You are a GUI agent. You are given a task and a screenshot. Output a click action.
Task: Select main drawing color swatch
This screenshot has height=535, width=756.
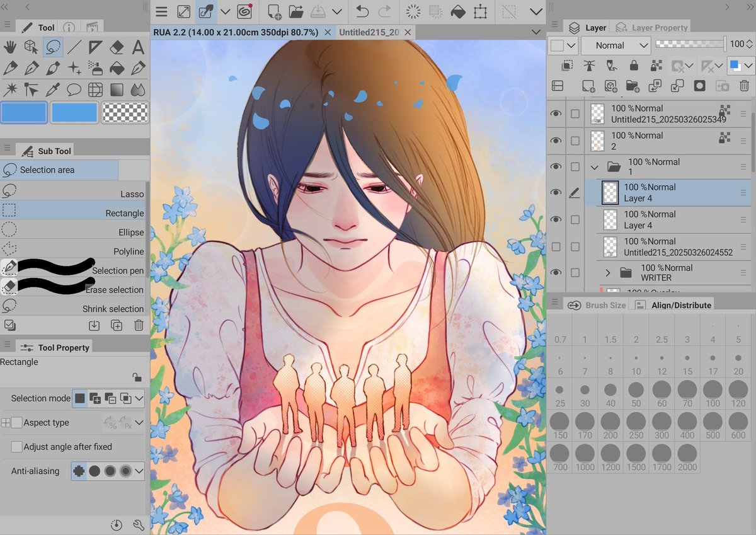pyautogui.click(x=24, y=112)
